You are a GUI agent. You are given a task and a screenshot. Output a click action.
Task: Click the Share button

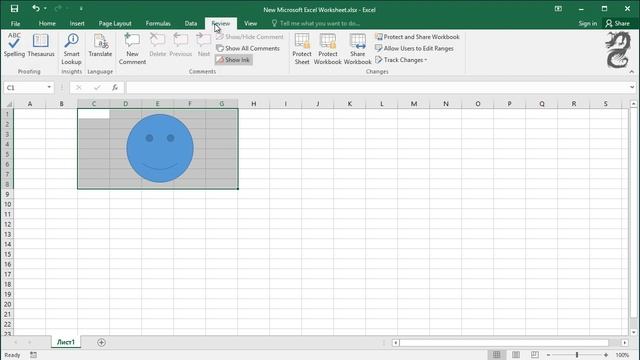click(x=618, y=23)
